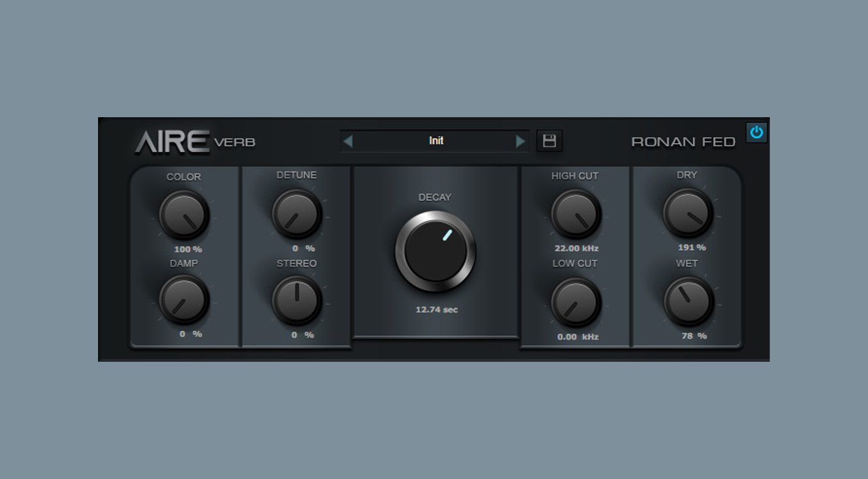Click the DETUNE knob
The width and height of the screenshot is (868, 479).
(x=296, y=214)
